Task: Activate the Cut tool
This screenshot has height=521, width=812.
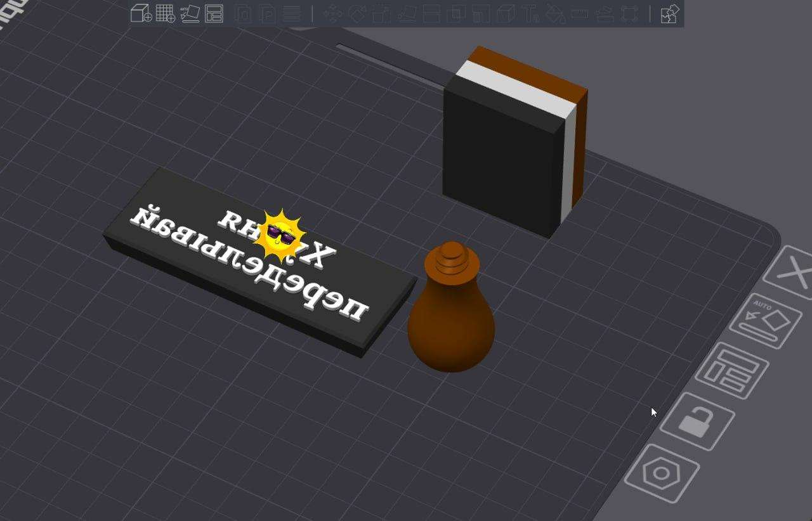Action: click(x=431, y=13)
